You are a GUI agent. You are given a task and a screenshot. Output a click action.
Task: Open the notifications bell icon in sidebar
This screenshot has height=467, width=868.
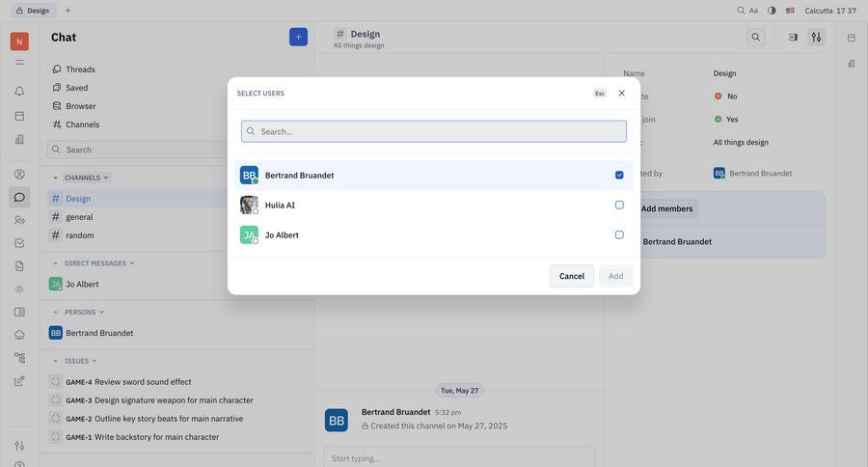coord(19,92)
